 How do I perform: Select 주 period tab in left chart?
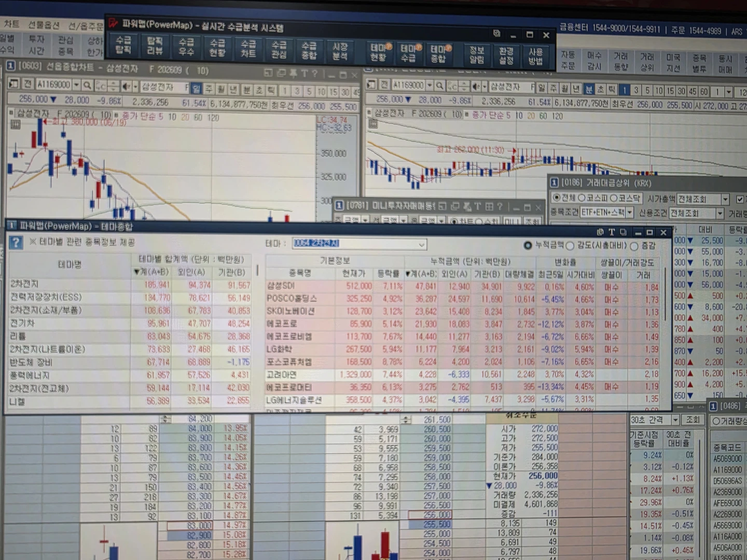209,89
